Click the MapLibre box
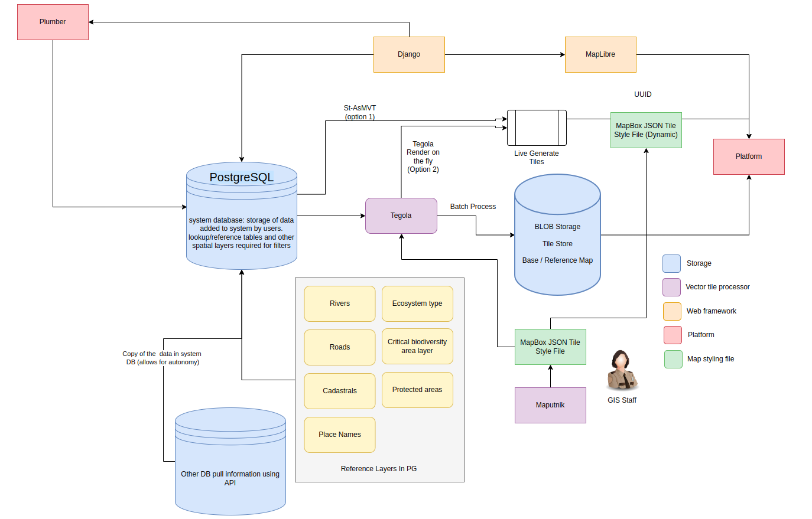Screen dimensions: 812x519 600,54
